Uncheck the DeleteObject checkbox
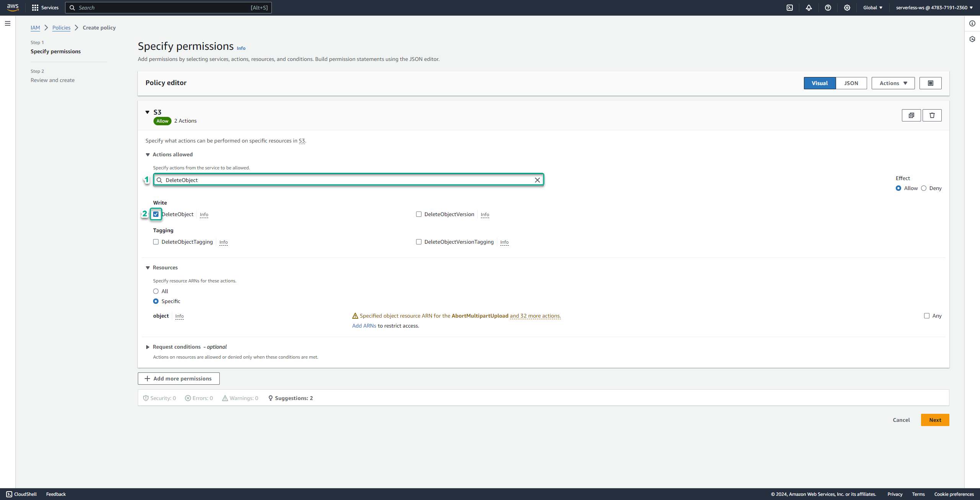 coord(156,214)
